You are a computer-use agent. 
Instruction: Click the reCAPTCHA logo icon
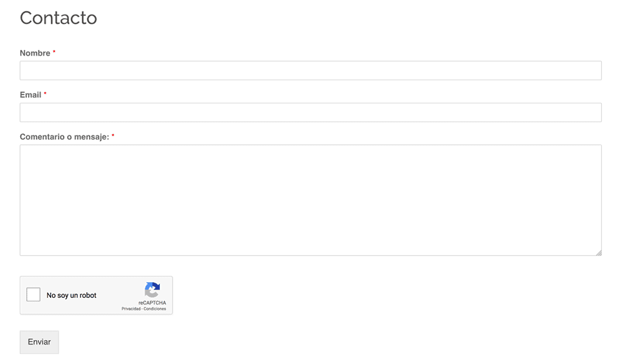(x=152, y=290)
